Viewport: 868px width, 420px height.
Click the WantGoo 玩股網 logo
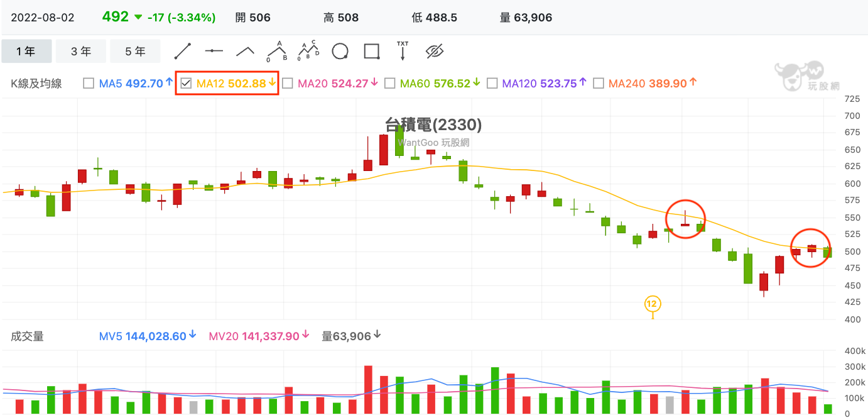pyautogui.click(x=806, y=76)
